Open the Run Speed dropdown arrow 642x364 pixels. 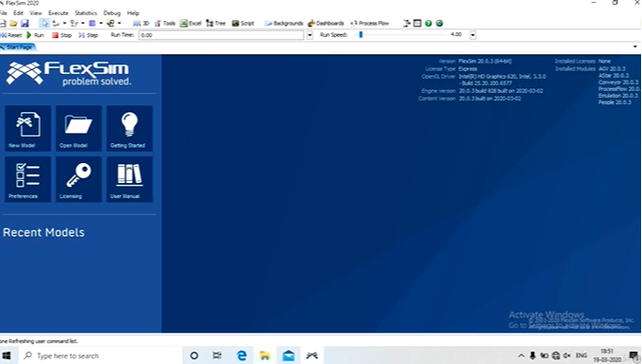point(473,35)
